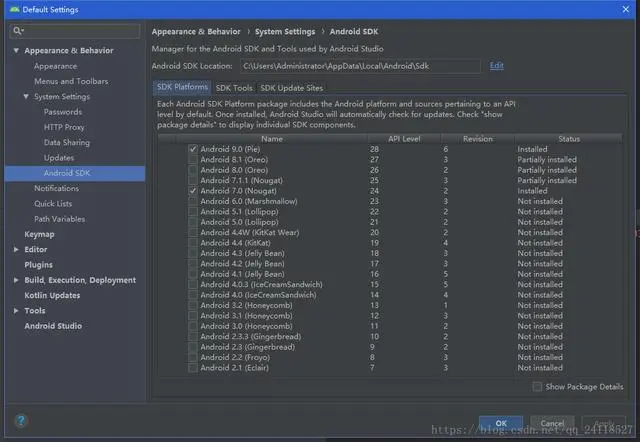Open Appearance settings page
The width and height of the screenshot is (640, 442).
tap(56, 66)
